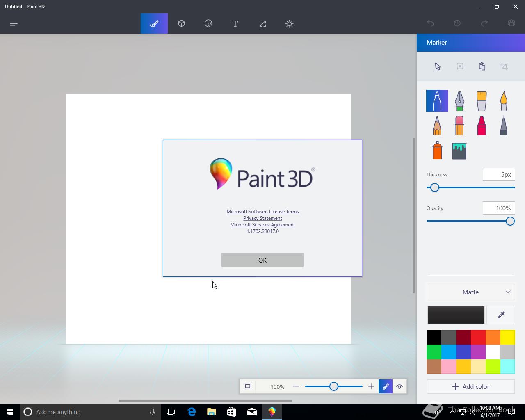Adjust the Thickness slider handle

435,187
